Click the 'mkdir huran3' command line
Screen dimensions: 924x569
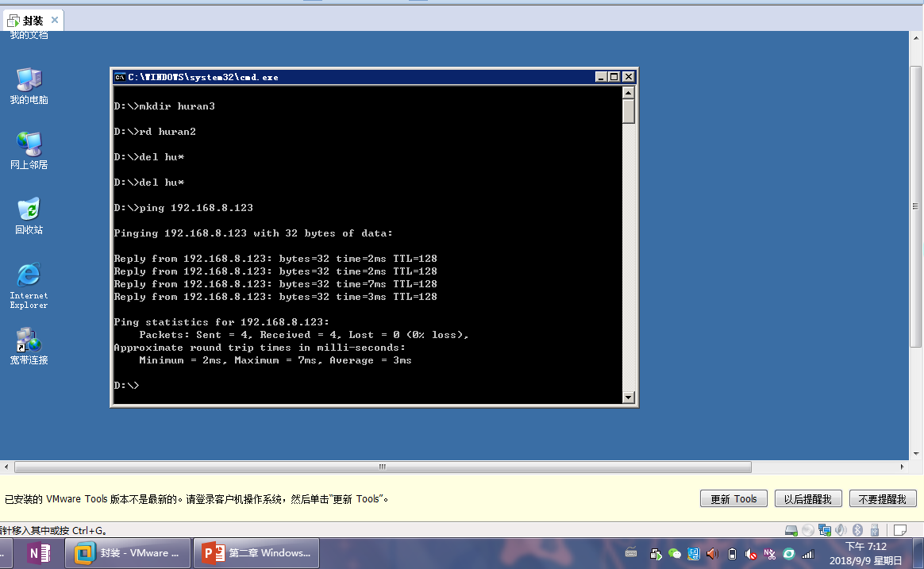[x=164, y=106]
